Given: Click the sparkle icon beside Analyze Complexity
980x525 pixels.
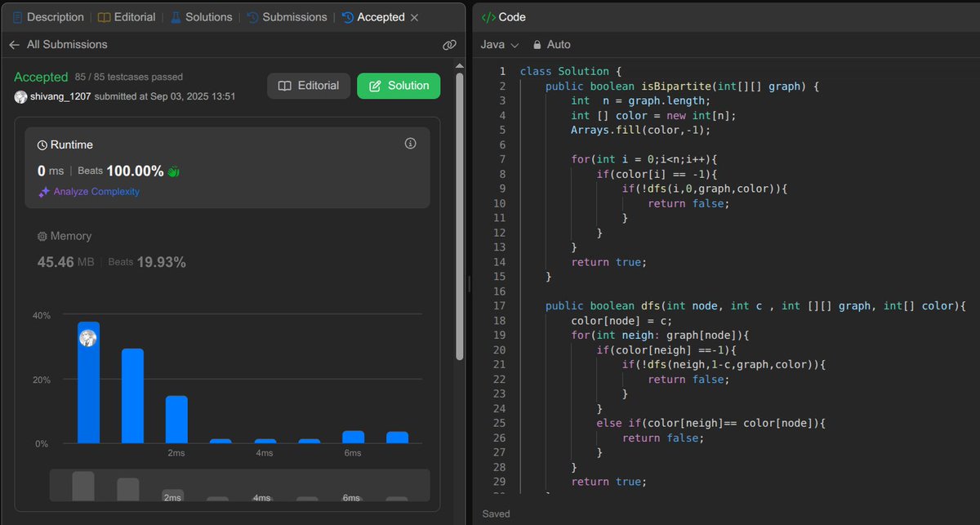Looking at the screenshot, I should coord(44,192).
